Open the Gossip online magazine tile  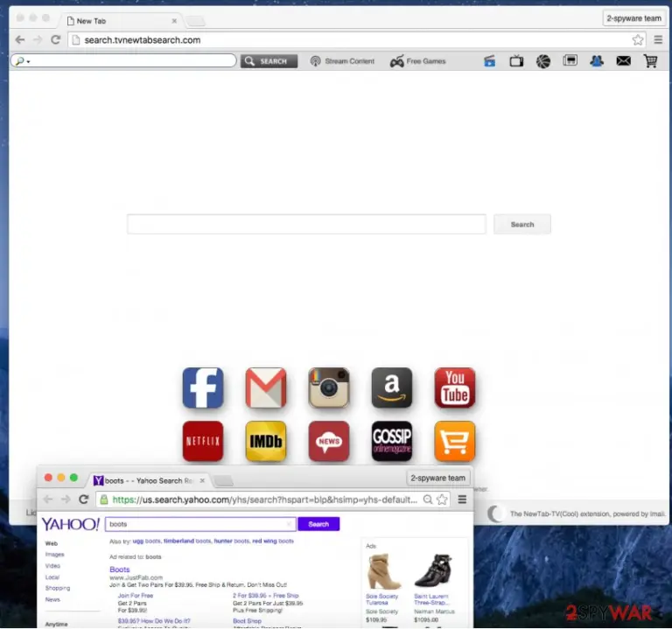[392, 441]
